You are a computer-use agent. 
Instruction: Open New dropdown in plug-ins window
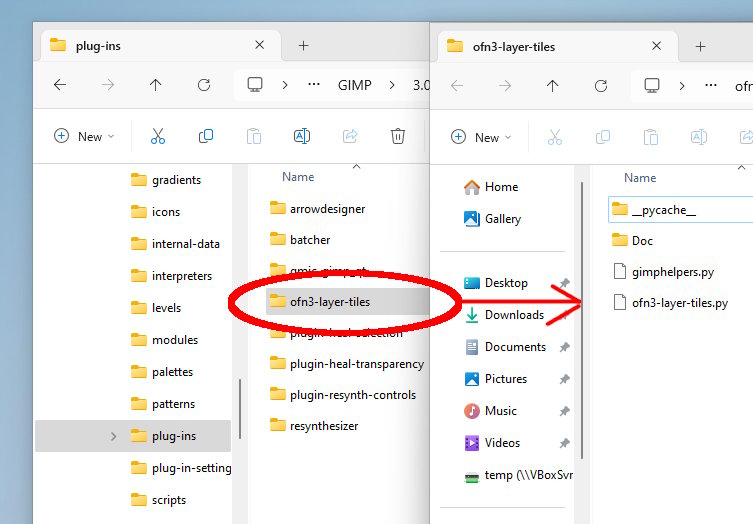pos(84,136)
